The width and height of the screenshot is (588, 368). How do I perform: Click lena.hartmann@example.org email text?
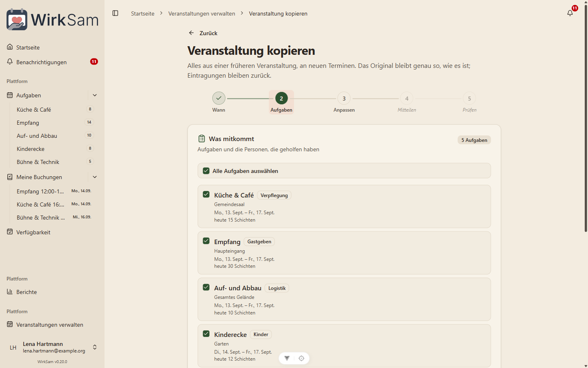pos(54,351)
